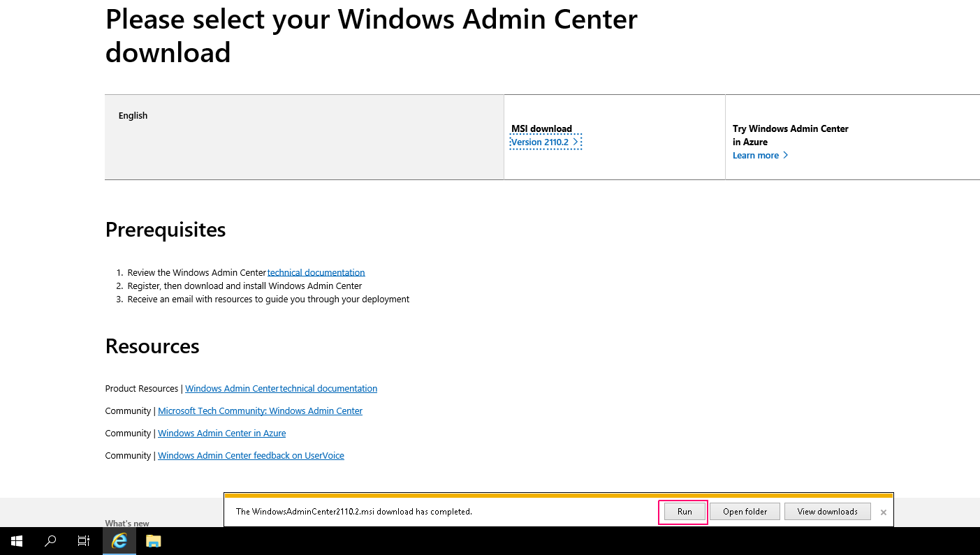Open Windows Admin Center feedback on UserVoice
The width and height of the screenshot is (980, 555).
click(x=251, y=456)
